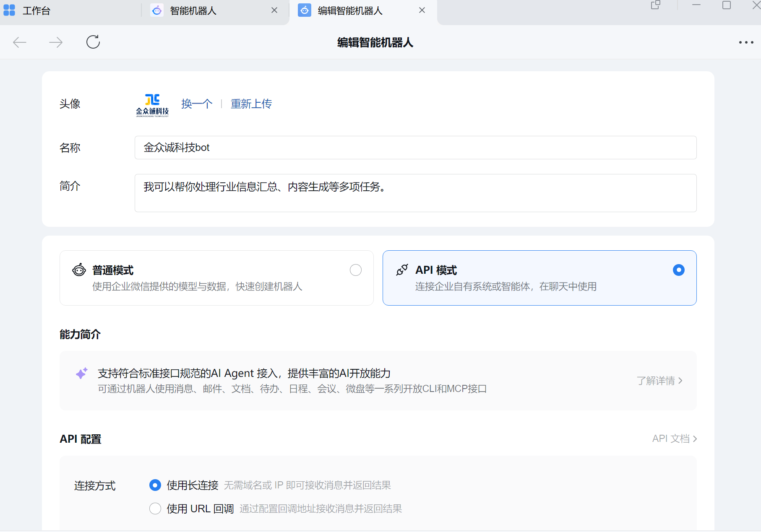Choose 使用长连接 connection option

[155, 485]
